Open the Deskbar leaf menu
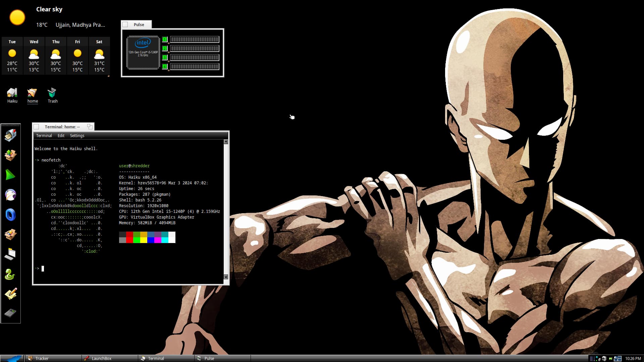 pos(12,358)
